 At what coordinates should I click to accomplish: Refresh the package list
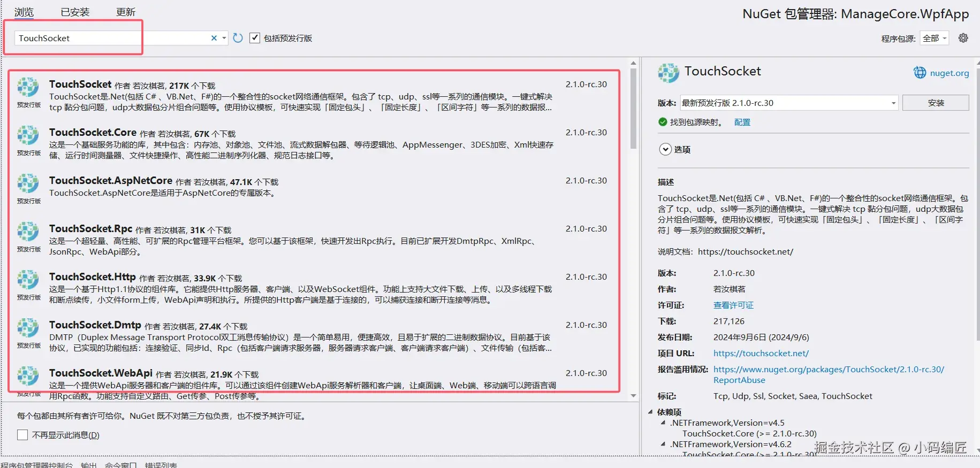238,38
